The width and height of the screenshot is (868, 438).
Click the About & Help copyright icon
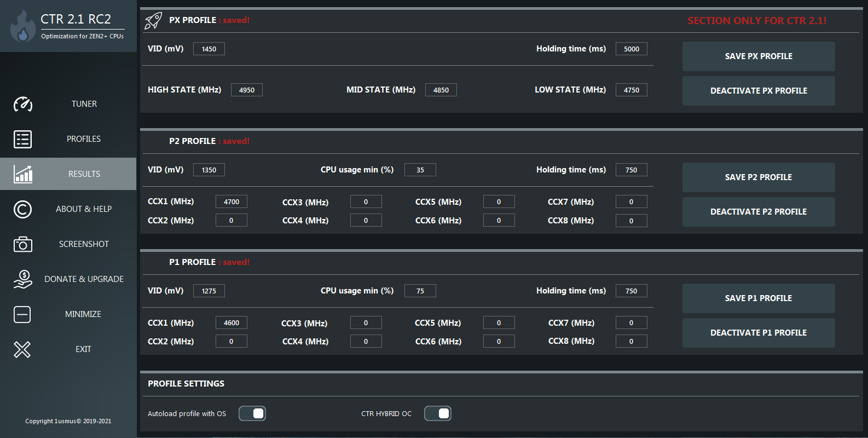pyautogui.click(x=22, y=209)
